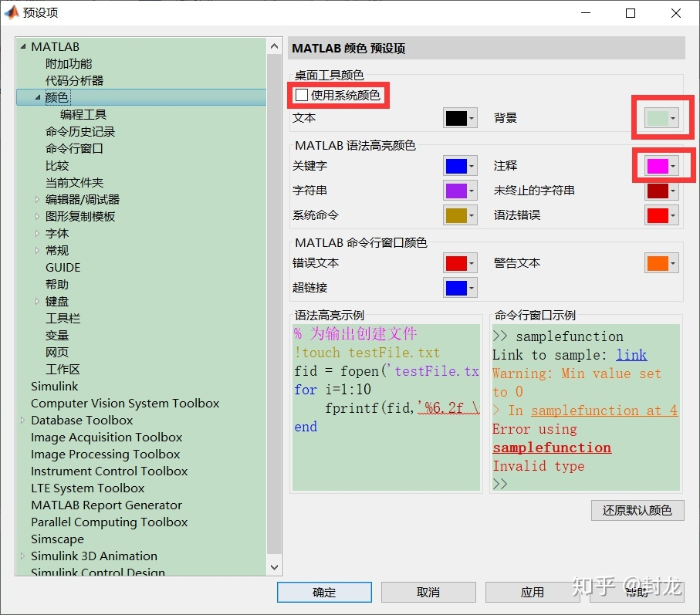
Task: Select Simscape in the tree
Action: tap(57, 539)
